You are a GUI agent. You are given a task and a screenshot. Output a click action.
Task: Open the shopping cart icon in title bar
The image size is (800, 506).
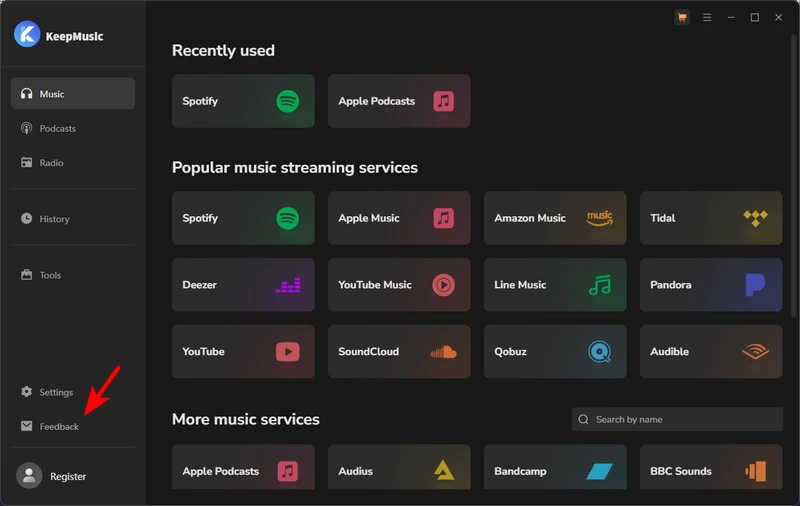[682, 18]
